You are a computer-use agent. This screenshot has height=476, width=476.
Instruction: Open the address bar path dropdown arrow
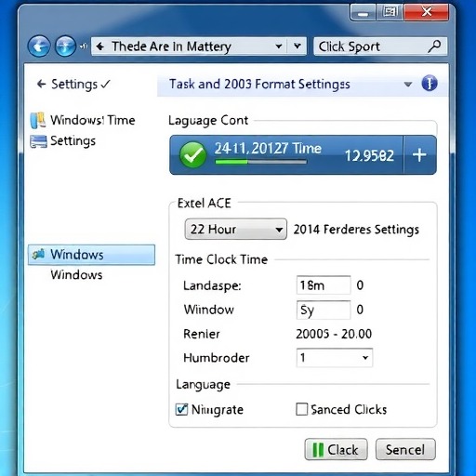point(279,46)
